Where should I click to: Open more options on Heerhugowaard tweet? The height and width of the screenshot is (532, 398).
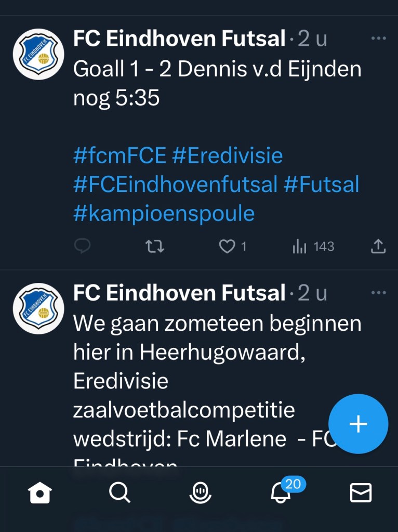(379, 293)
